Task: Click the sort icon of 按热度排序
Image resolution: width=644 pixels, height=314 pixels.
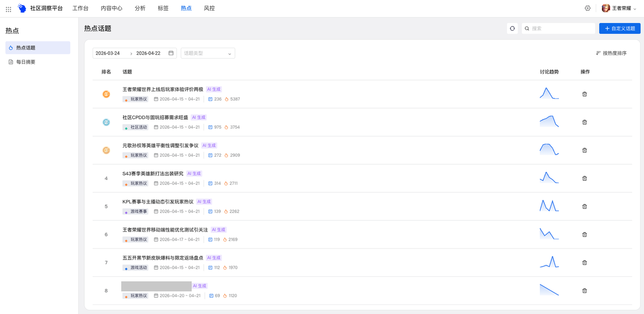Action: pos(598,53)
